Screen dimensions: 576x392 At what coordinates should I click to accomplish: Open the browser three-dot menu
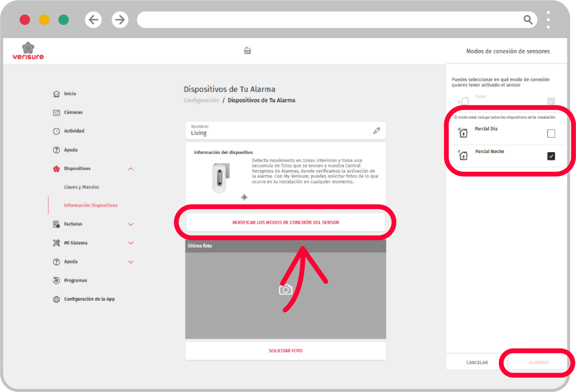(x=548, y=20)
